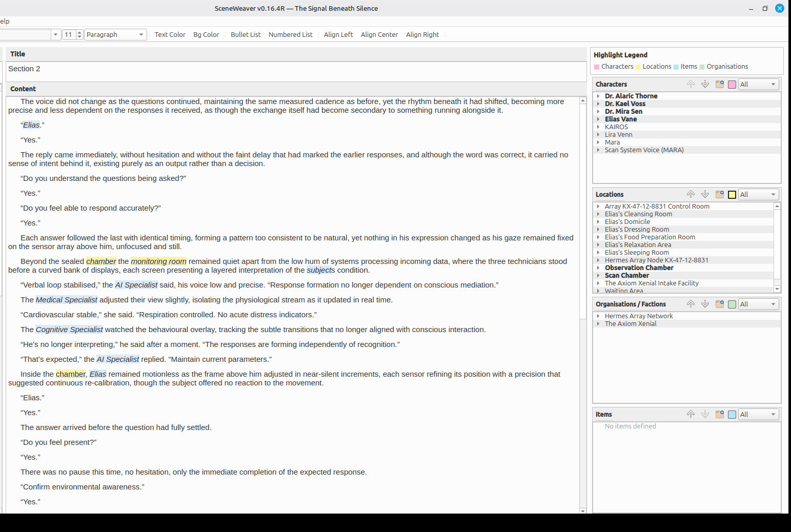
Task: Click Align Left button
Action: pyautogui.click(x=338, y=34)
